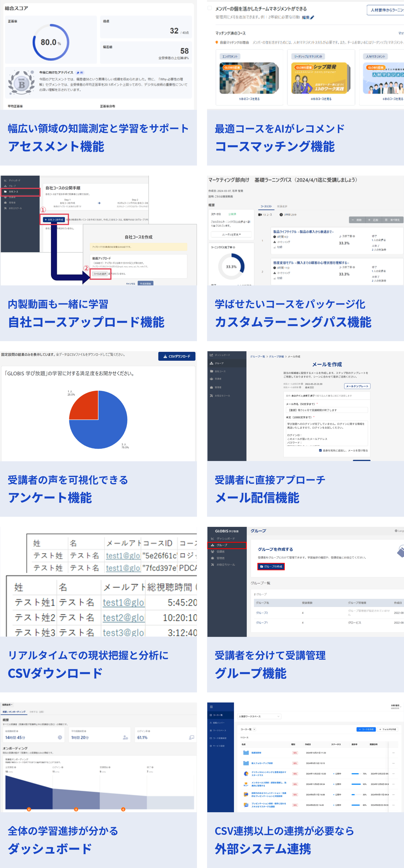The image size is (404, 868).
Task: Click the info icon beside ラーニングパス完了率
Action: coord(234,247)
